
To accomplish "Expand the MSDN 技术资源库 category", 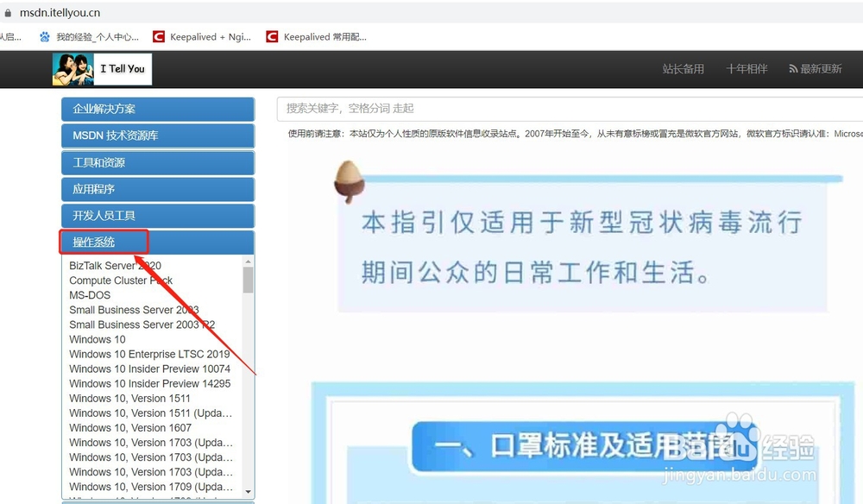I will pos(158,135).
